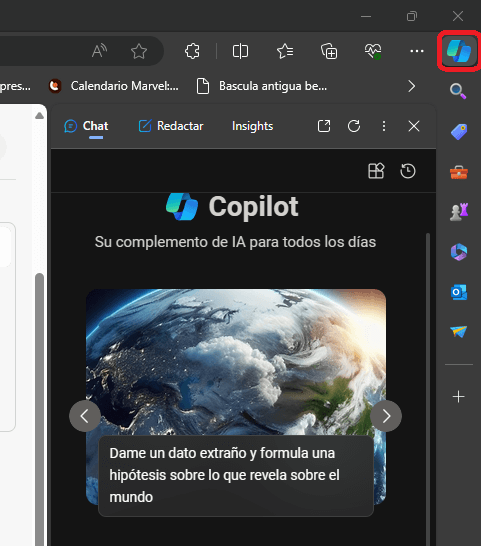Image resolution: width=481 pixels, height=546 pixels.
Task: Click the Copilot pane scrollbar
Action: [428, 388]
